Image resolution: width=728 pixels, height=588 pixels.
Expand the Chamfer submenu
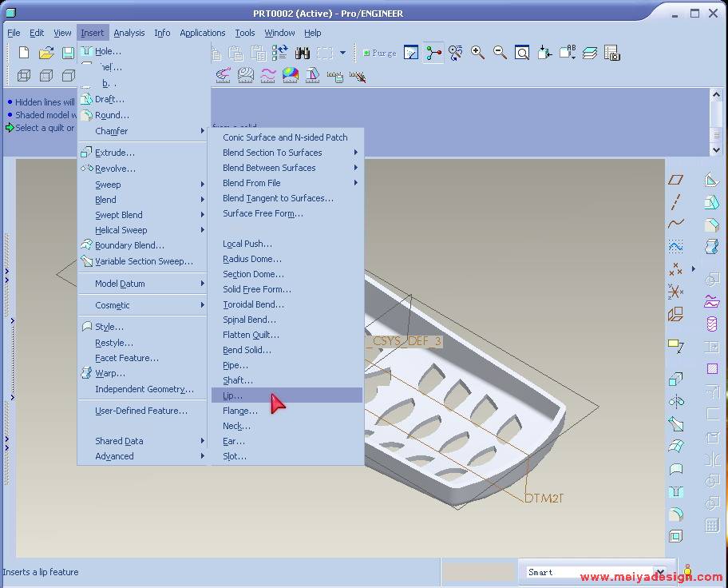click(x=143, y=131)
